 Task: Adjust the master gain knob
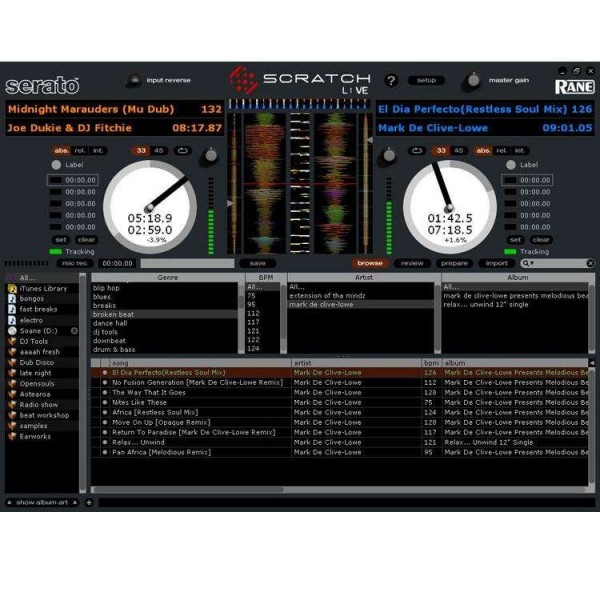[x=473, y=80]
